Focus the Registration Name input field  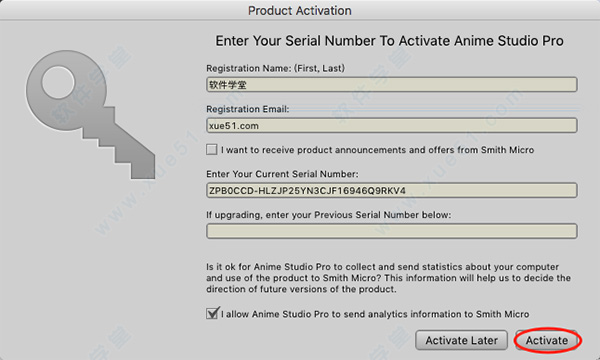pos(391,85)
